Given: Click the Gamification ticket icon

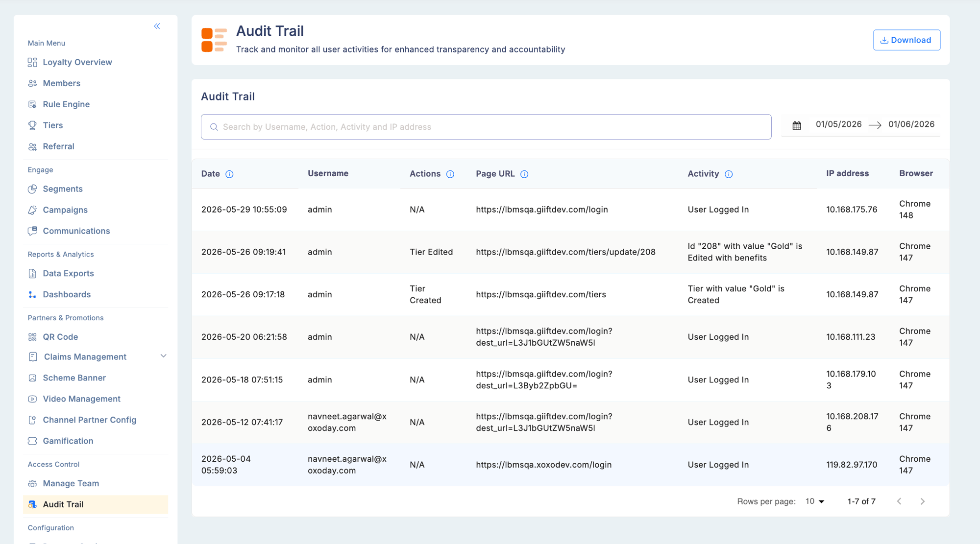Looking at the screenshot, I should pos(32,441).
